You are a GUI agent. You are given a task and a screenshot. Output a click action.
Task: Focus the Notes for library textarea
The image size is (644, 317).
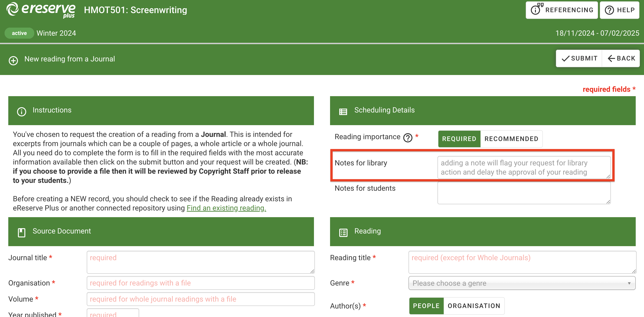point(523,167)
